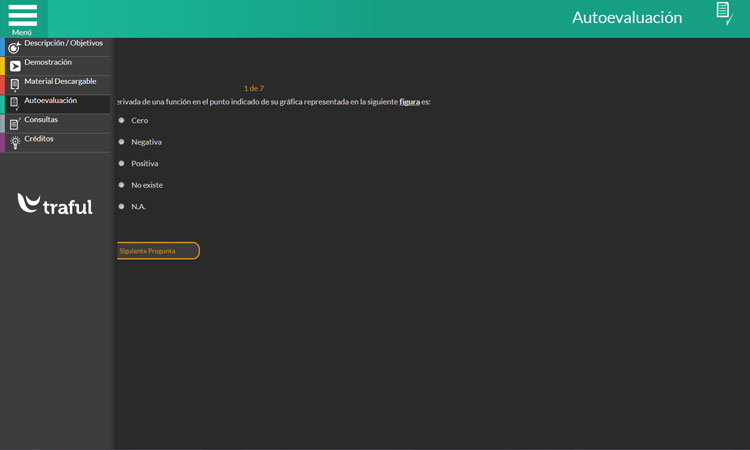Click the checklist icon in top-right header
The height and width of the screenshot is (450, 750).
click(724, 13)
